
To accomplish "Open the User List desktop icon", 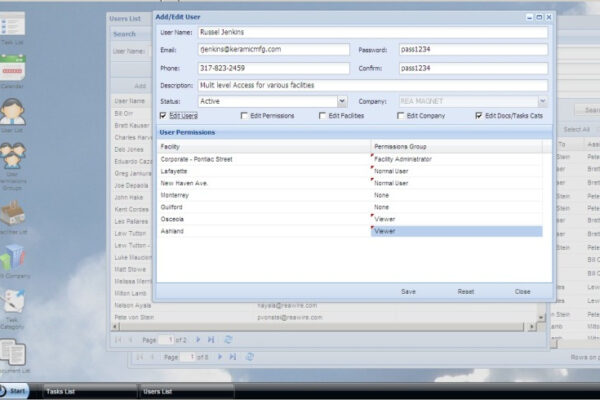I will click(13, 113).
